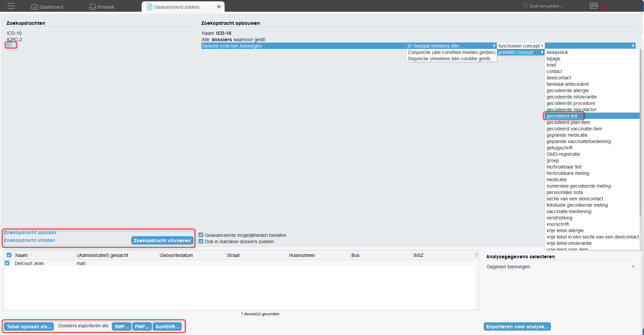Expand Gegeven toevoegen arrow
This screenshot has width=644, height=335.
tap(633, 266)
